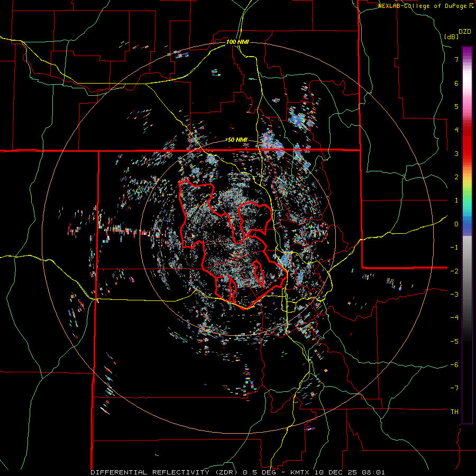Image resolution: width=476 pixels, height=476 pixels.
Task: Click the 3 value on the scale
Action: 456,153
